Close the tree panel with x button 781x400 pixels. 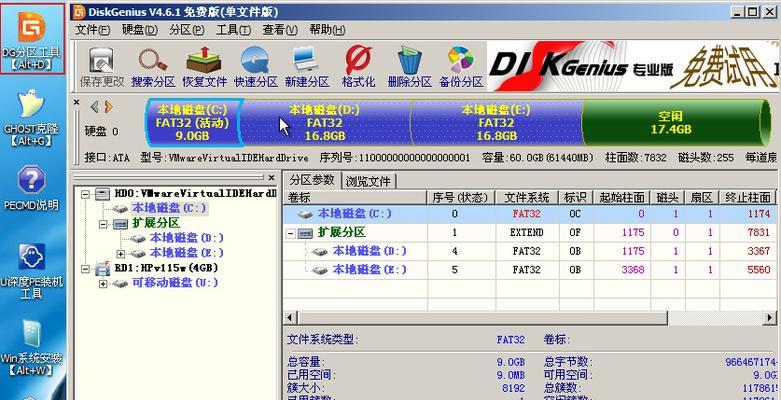coord(271,177)
